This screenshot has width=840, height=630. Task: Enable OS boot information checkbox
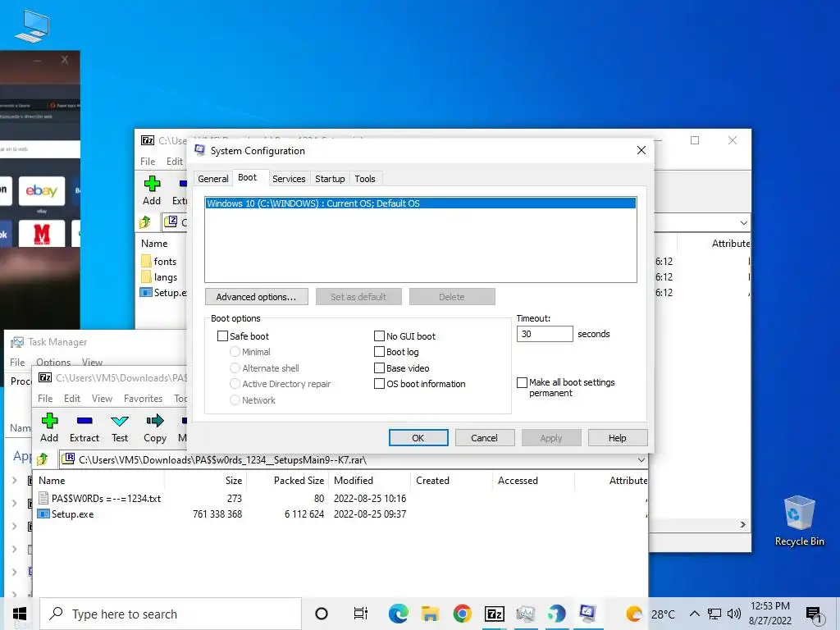tap(379, 384)
